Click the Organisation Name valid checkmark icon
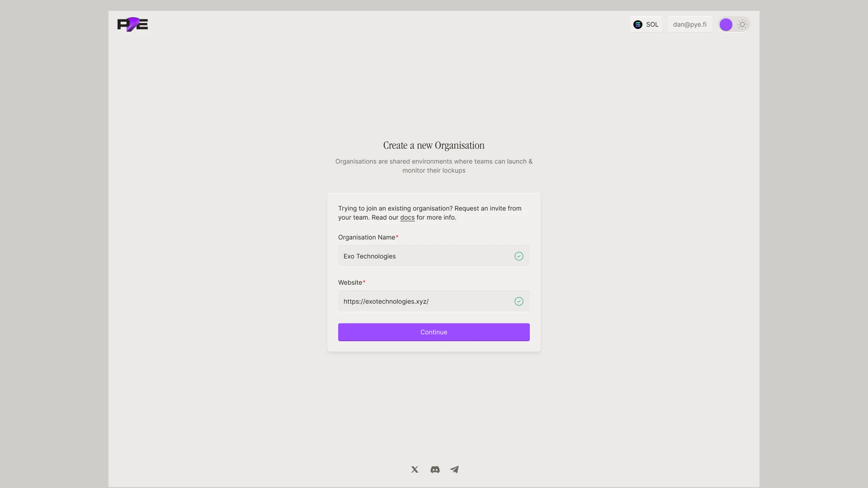Viewport: 868px width, 488px height. pos(519,256)
